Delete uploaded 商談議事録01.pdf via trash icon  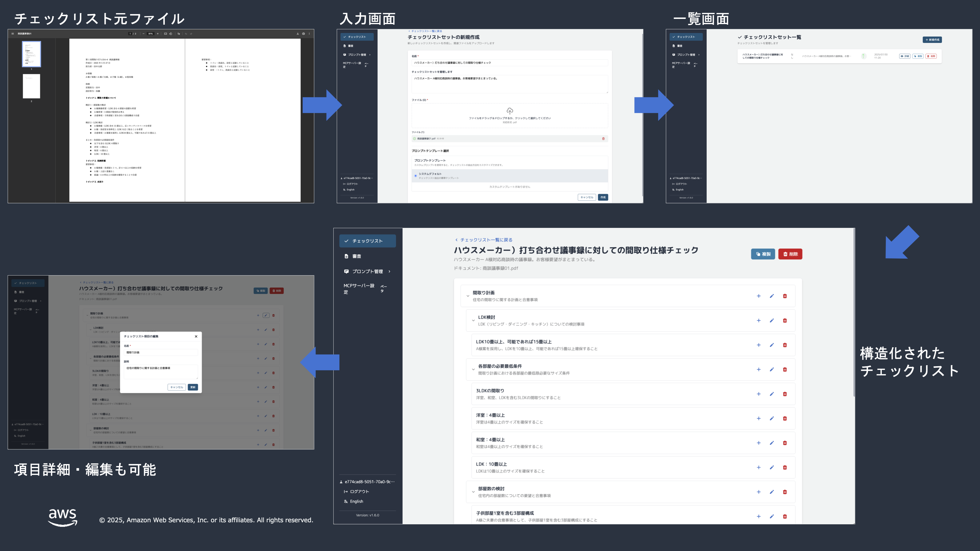(x=603, y=138)
